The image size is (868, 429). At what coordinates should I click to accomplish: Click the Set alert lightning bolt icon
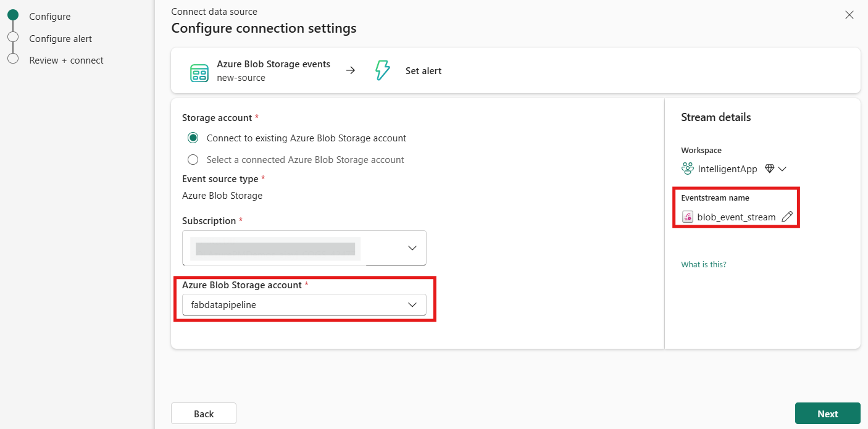(x=383, y=70)
